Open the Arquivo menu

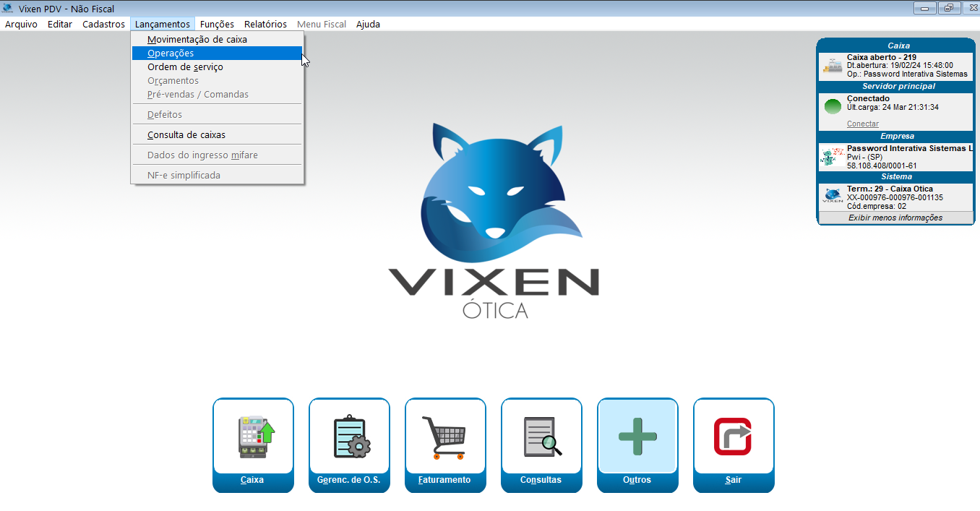(x=21, y=24)
